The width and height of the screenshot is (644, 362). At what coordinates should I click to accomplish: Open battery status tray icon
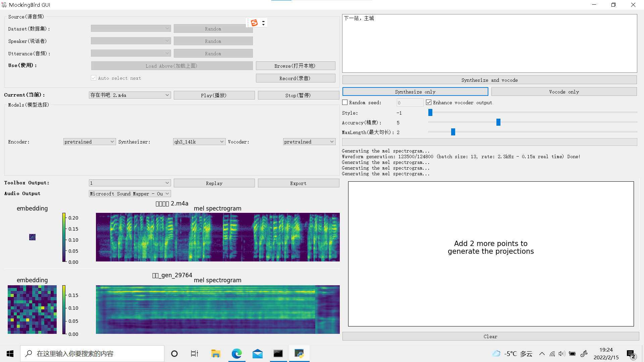click(573, 354)
